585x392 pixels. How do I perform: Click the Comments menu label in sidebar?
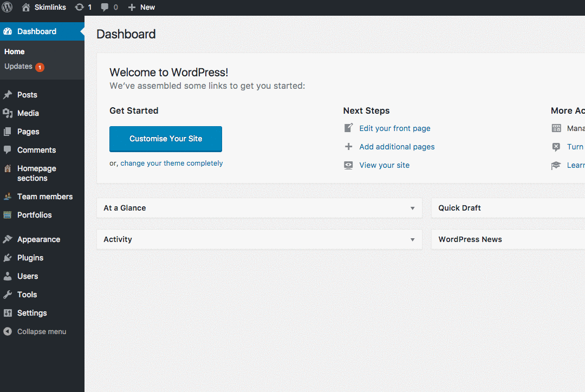(37, 150)
